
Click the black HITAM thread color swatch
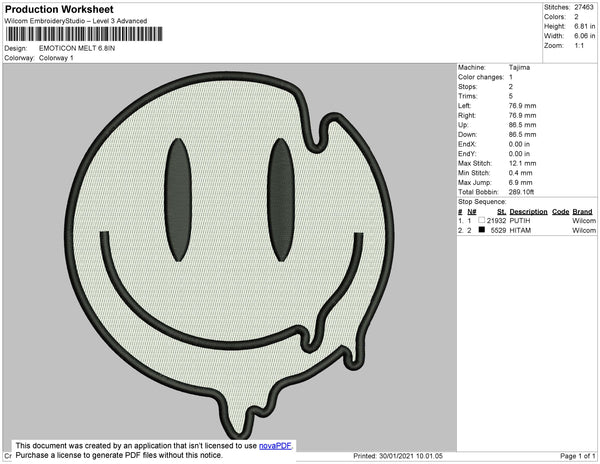482,230
